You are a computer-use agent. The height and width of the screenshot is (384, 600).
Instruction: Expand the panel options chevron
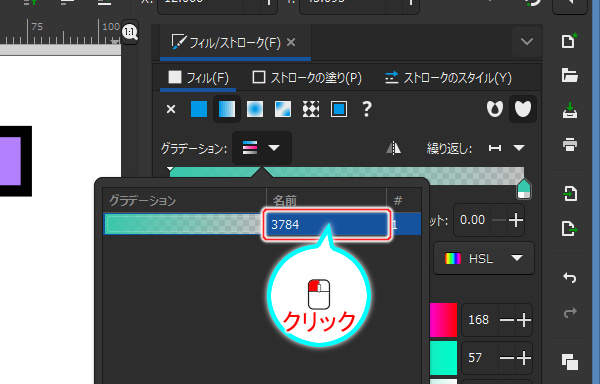tap(527, 41)
